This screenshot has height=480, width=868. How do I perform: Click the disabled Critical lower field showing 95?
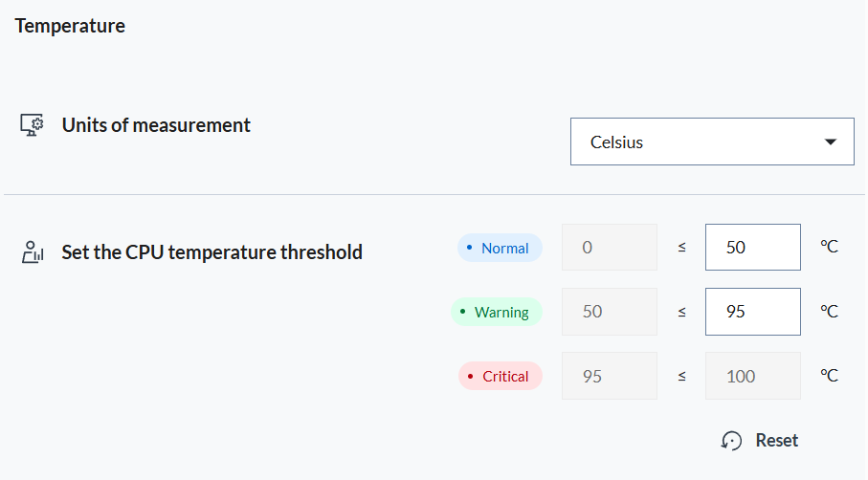tap(610, 376)
